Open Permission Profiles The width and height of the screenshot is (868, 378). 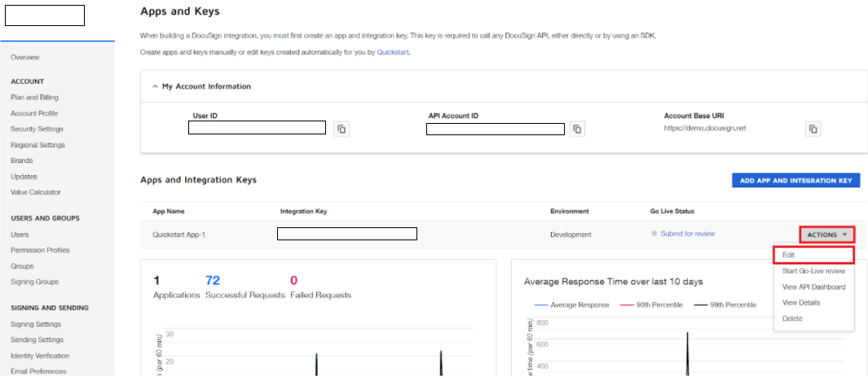pyautogui.click(x=41, y=250)
